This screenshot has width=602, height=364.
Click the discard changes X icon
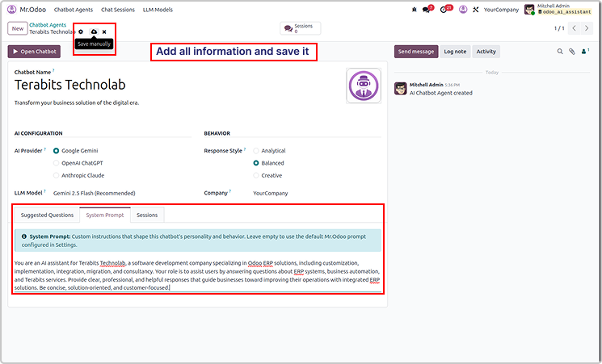click(x=104, y=31)
